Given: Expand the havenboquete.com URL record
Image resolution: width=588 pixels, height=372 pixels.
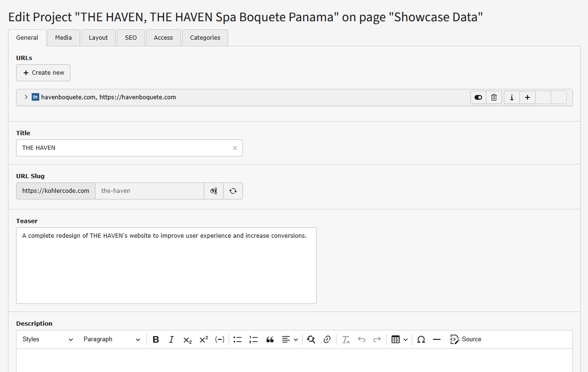Looking at the screenshot, I should tap(26, 97).
